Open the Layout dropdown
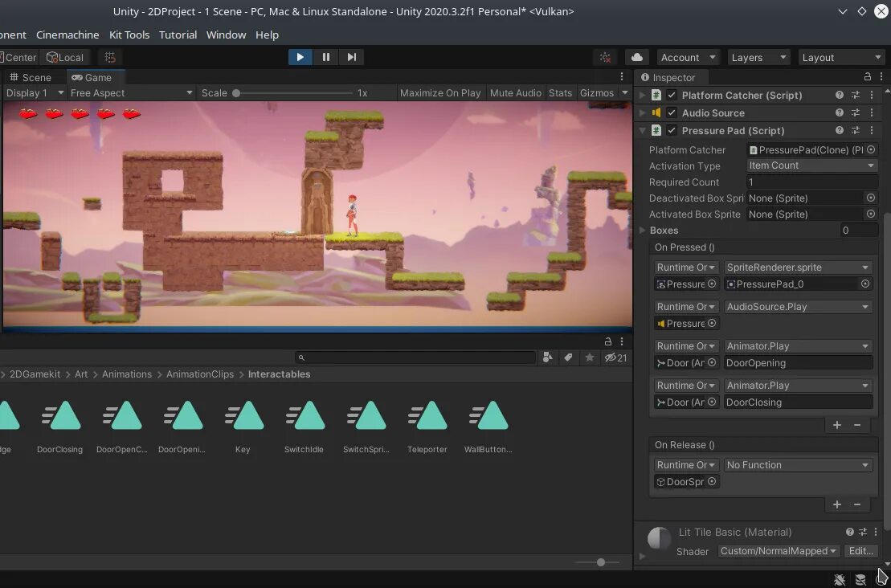Screen dimensions: 891x588 [x=841, y=57]
